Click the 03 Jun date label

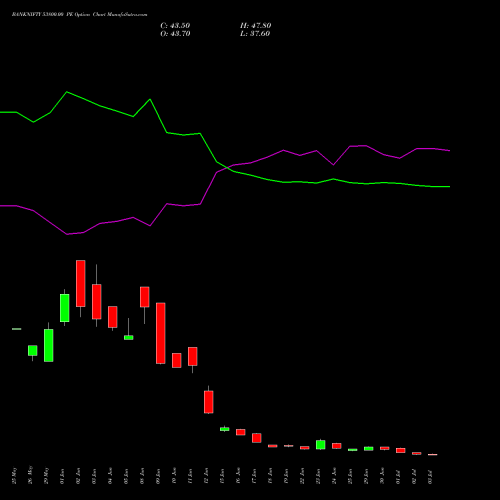(x=94, y=476)
